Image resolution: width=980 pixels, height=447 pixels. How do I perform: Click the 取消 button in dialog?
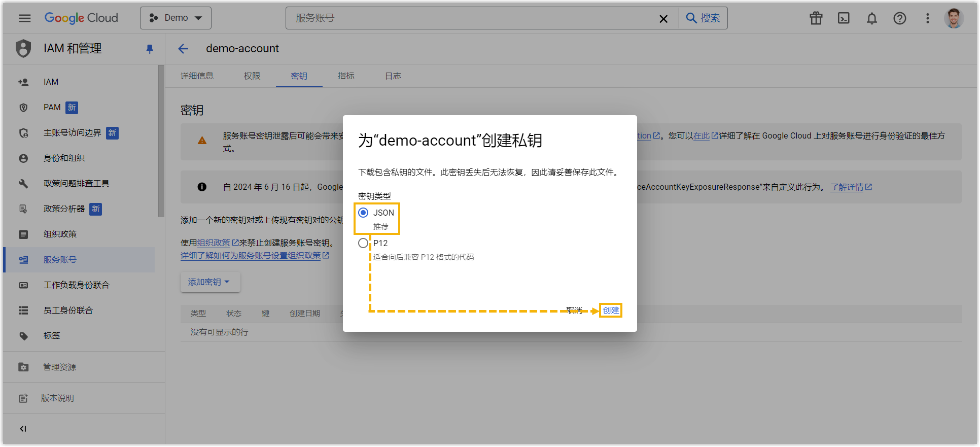click(574, 311)
